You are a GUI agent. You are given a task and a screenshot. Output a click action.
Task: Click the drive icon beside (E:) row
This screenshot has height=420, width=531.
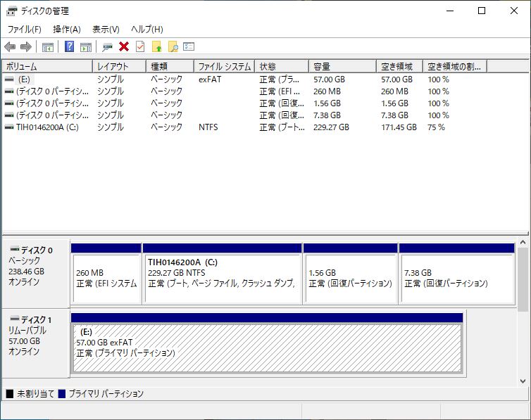(x=9, y=79)
